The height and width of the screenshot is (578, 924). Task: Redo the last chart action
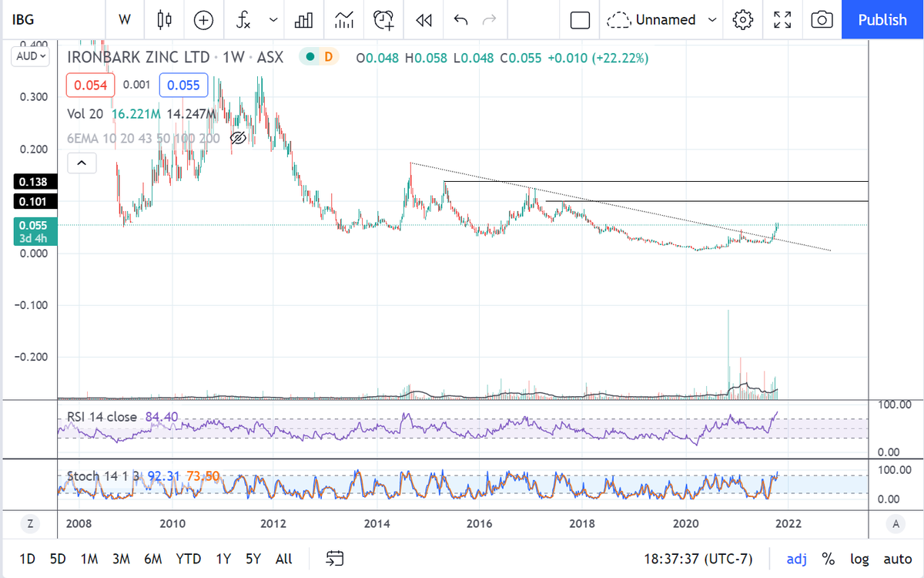coord(488,20)
